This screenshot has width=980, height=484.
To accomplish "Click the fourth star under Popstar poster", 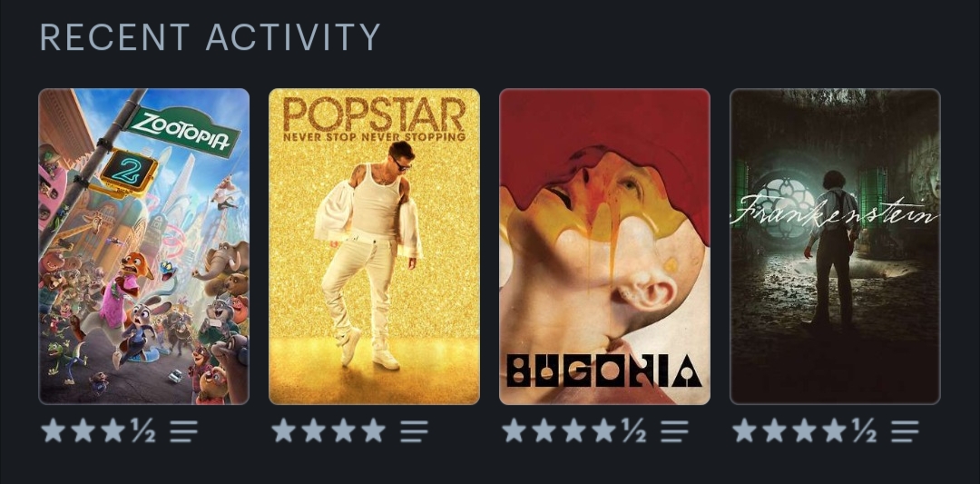I will pos(374,430).
